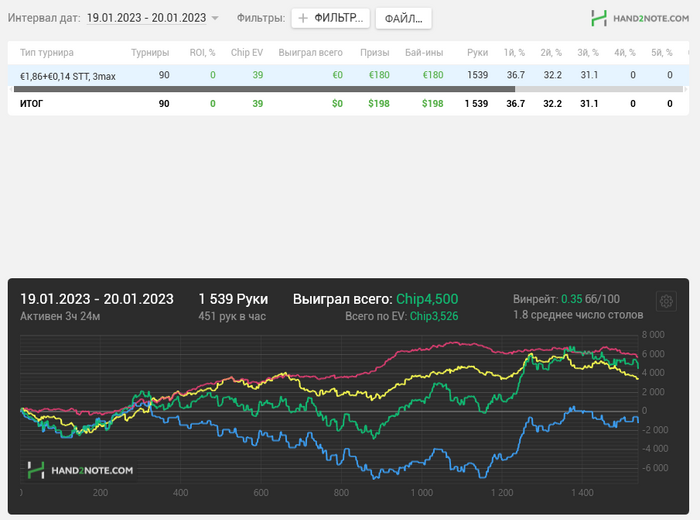
Task: Sort by 5й, % column header
Action: 662,53
